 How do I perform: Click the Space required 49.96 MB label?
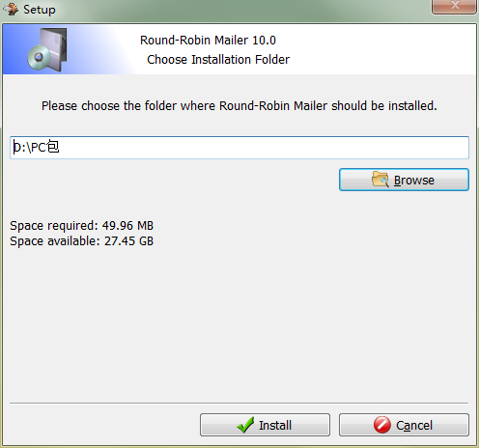(81, 226)
